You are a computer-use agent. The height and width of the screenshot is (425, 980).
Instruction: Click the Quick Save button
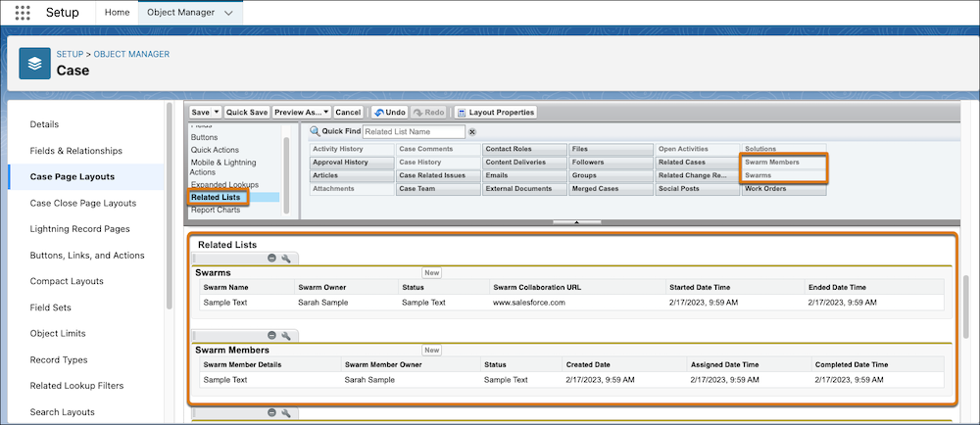pyautogui.click(x=247, y=113)
